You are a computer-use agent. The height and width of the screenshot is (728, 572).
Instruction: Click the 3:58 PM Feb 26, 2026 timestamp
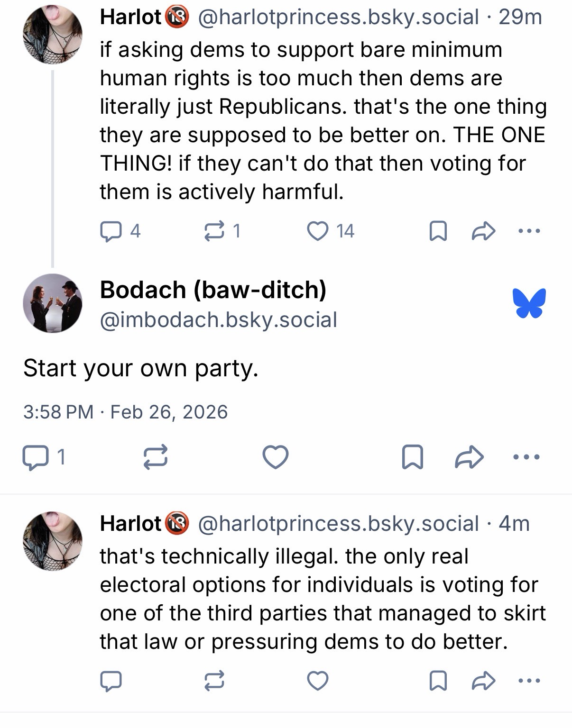[125, 412]
